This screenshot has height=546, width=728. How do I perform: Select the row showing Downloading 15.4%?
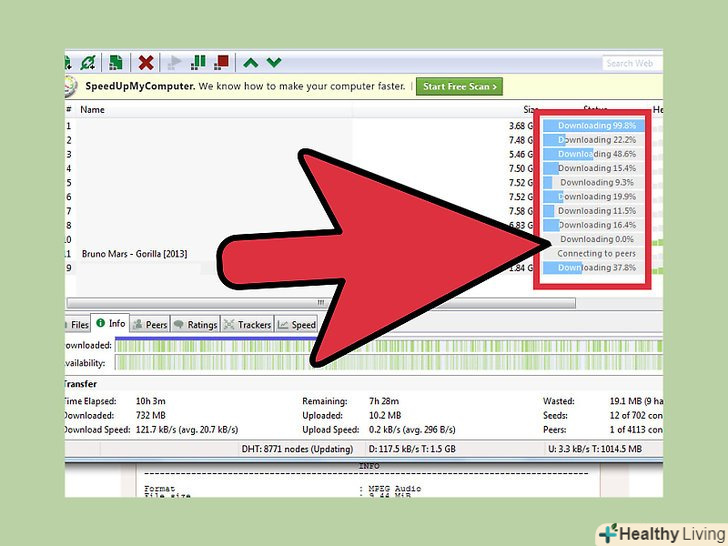pos(594,168)
